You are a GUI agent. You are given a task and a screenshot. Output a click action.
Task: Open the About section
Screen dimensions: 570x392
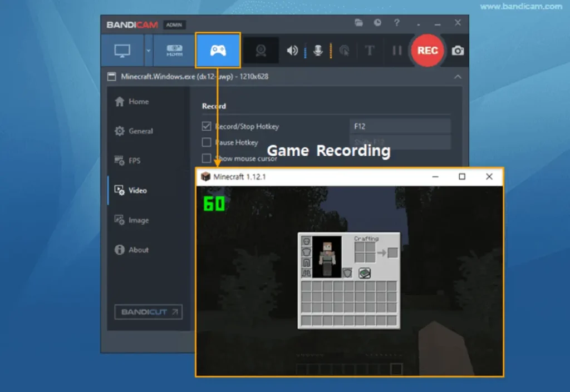click(131, 250)
